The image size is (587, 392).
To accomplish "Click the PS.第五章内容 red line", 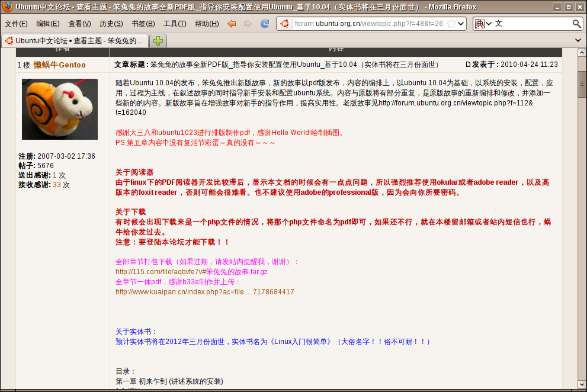I will tap(195, 143).
